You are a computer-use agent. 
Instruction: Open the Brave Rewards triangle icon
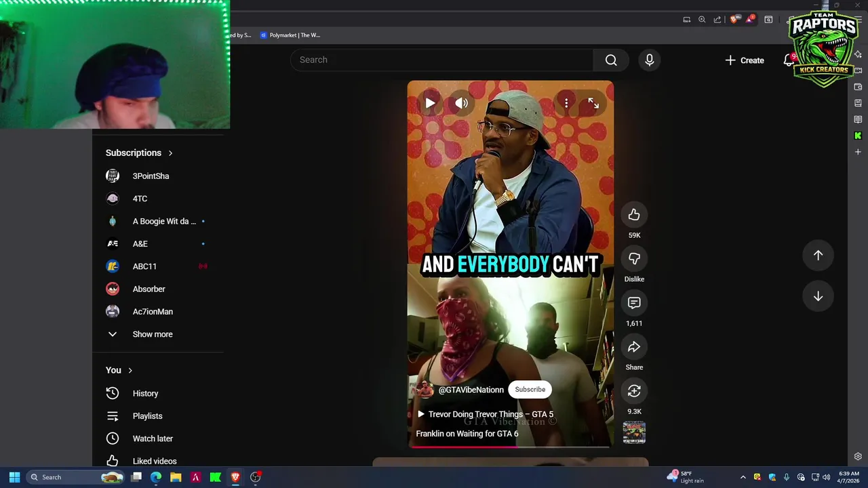[x=749, y=20]
